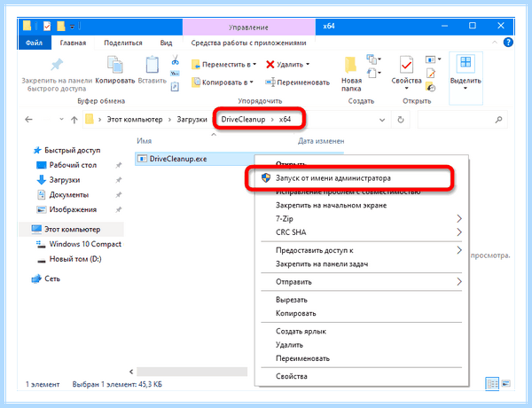Select Загрузки in navigation pane
Viewport: 532px width, 408px height.
(65, 180)
